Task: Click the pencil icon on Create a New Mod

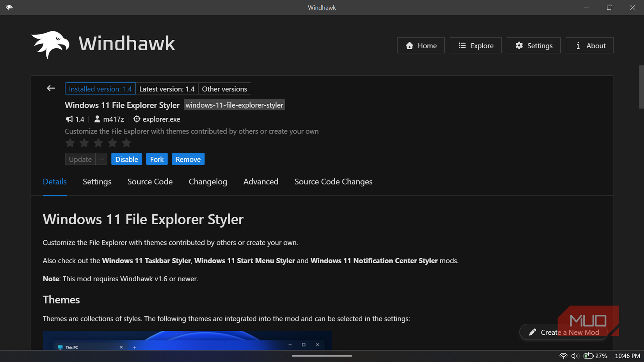Action: tap(532, 332)
